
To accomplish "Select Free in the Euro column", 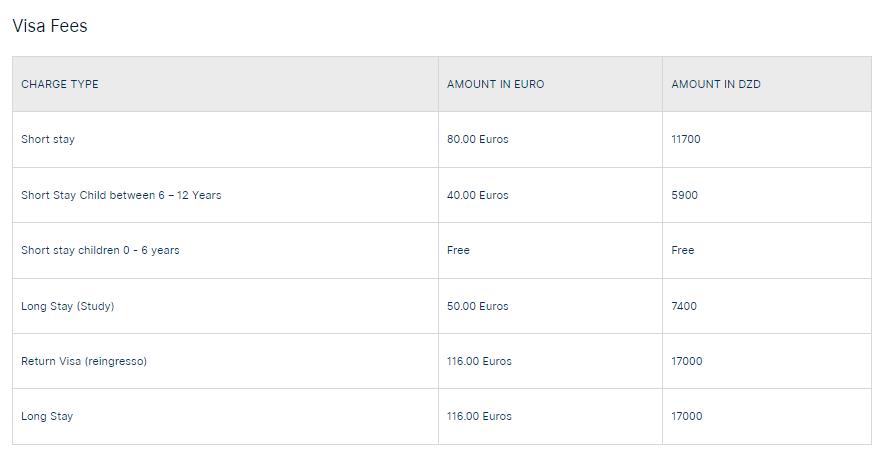I will pos(458,250).
